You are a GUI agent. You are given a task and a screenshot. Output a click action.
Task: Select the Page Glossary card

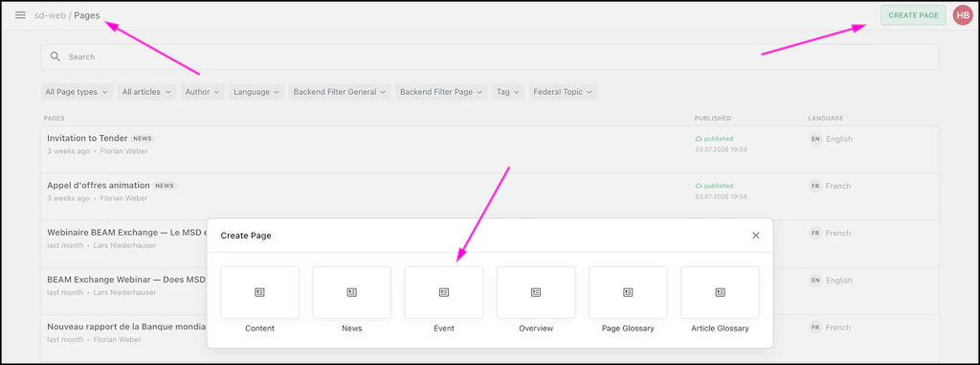tap(628, 292)
